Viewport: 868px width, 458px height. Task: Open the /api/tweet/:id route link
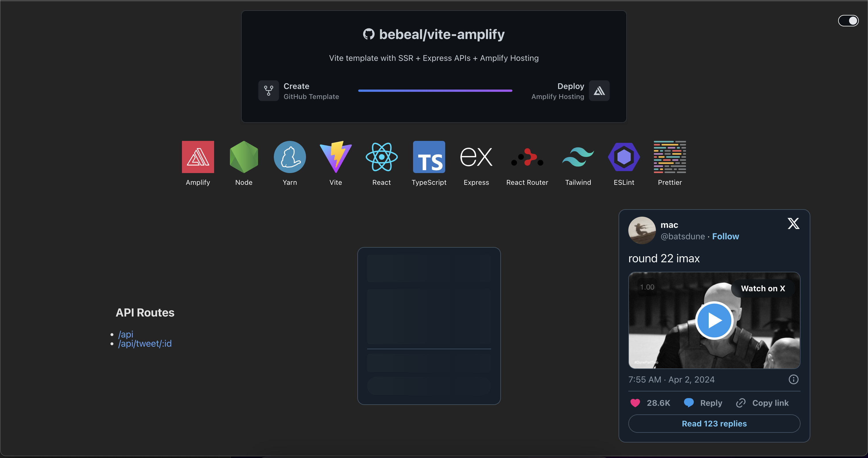[145, 343]
